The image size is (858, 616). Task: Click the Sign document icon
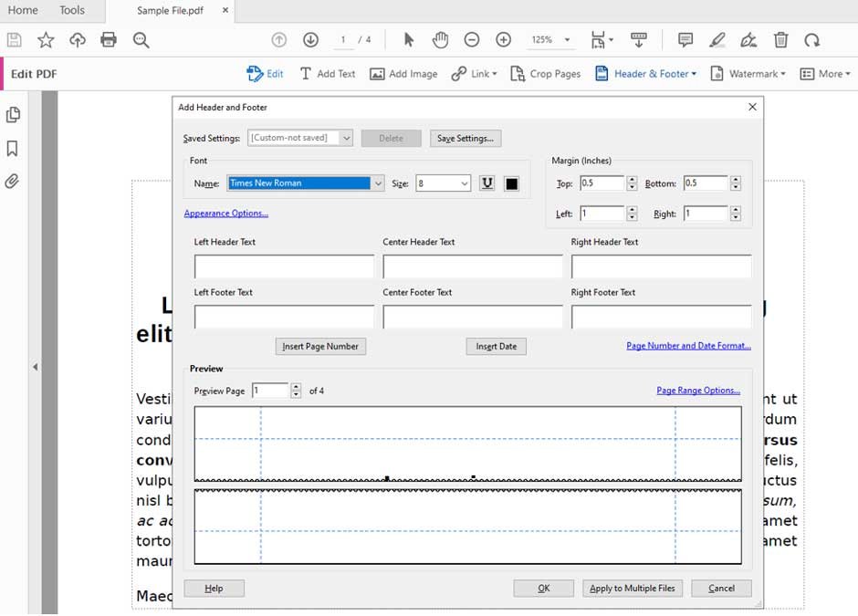(x=748, y=40)
